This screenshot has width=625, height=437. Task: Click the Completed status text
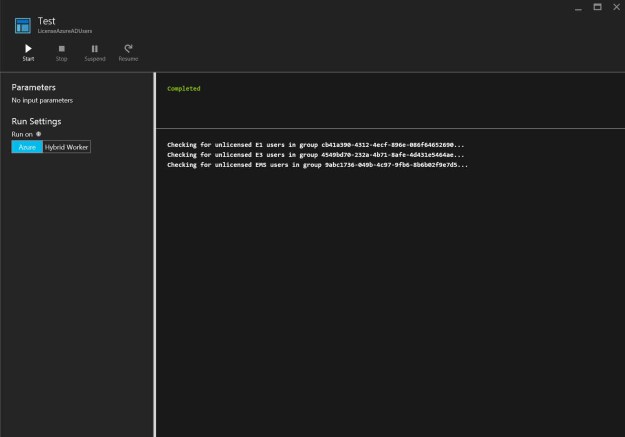pos(183,89)
